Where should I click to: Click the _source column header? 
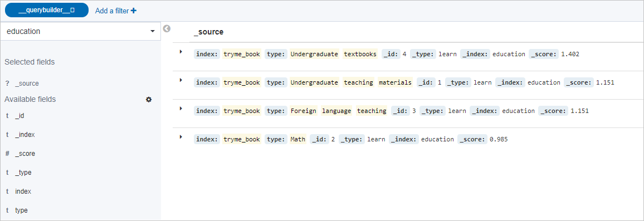click(208, 32)
